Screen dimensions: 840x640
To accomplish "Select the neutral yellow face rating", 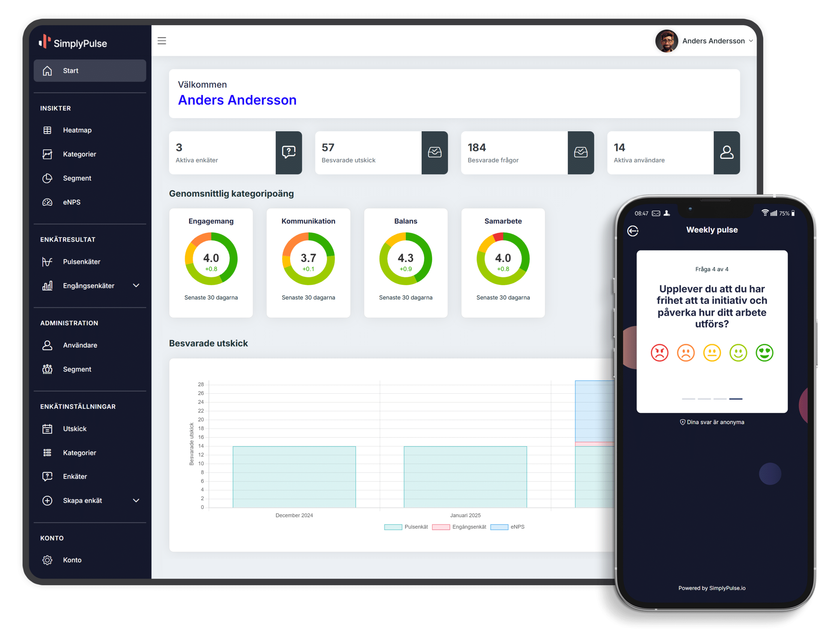I will click(x=712, y=353).
